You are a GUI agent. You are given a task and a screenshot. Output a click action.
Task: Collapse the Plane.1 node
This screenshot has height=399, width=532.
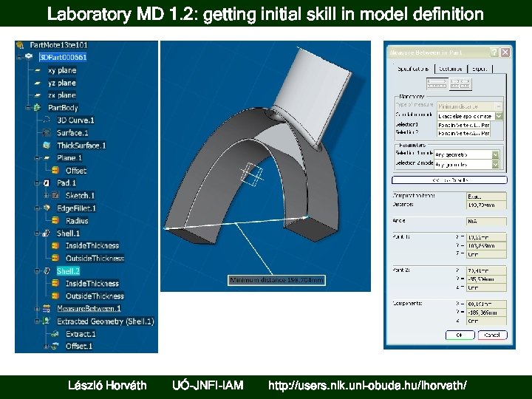point(38,158)
